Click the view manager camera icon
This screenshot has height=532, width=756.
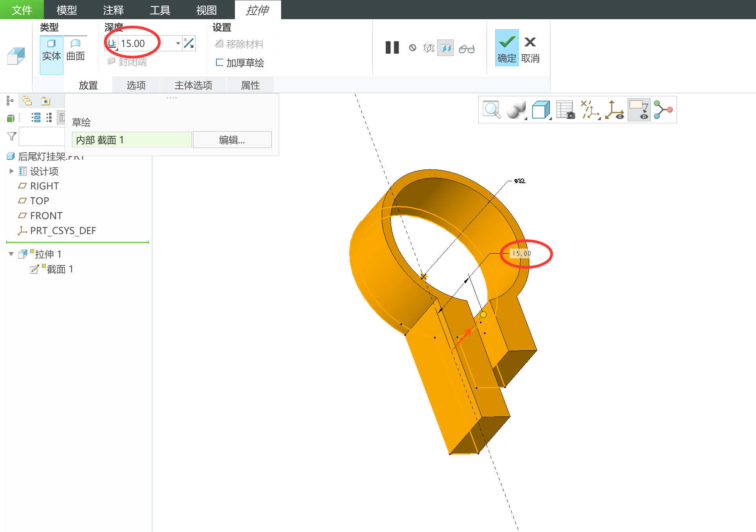565,110
